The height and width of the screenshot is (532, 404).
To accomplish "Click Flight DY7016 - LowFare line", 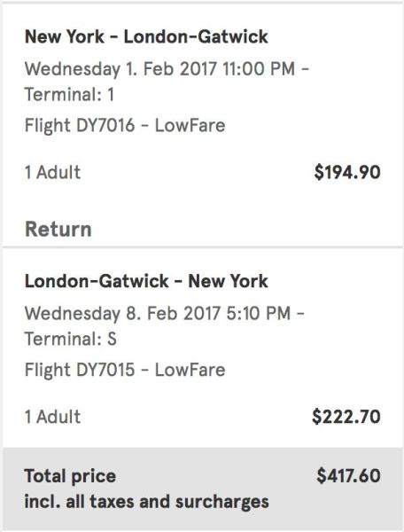I will pos(125,125).
